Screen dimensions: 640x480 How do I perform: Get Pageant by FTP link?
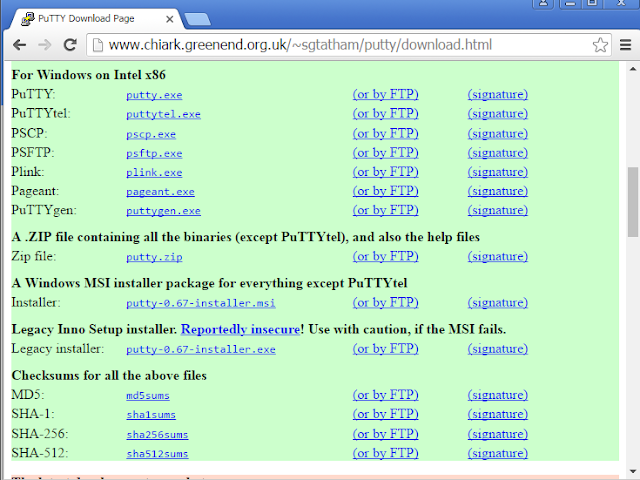point(386,191)
